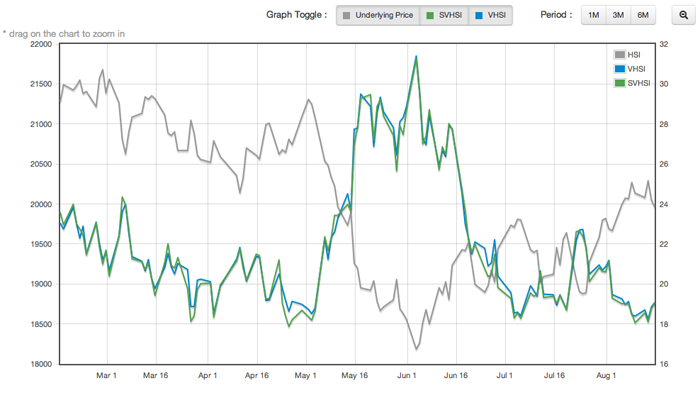
Task: Click the Jul 16 x-axis date label
Action: coord(554,375)
